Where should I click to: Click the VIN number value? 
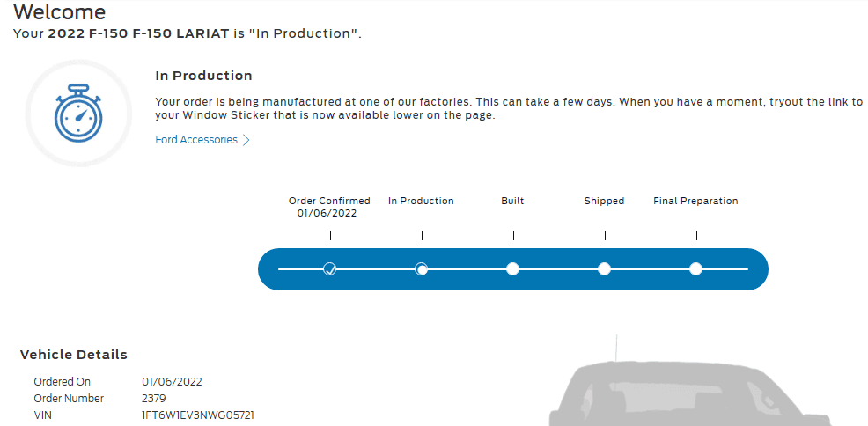(198, 415)
